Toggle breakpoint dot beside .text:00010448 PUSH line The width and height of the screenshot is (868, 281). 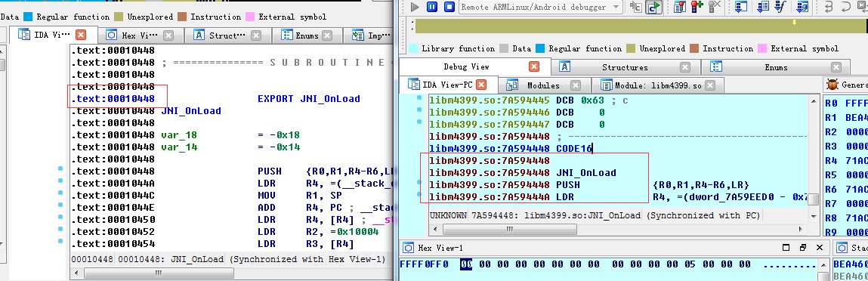pos(60,168)
